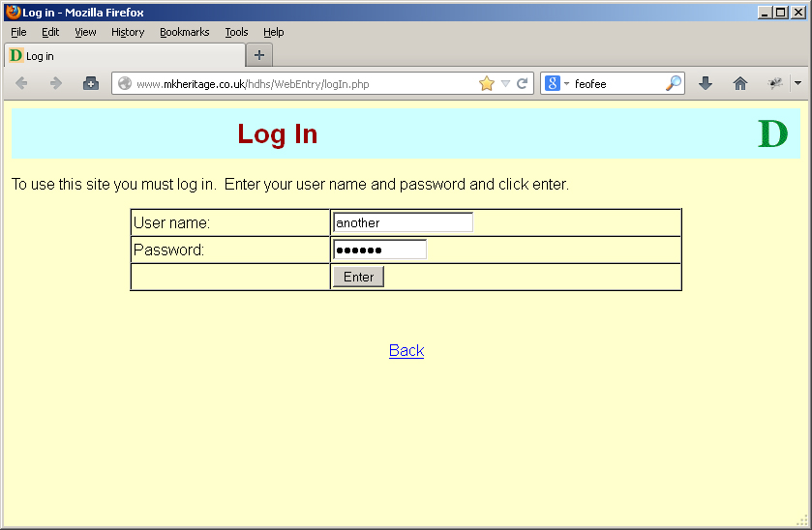This screenshot has height=530, width=812.
Task: Open the Bookmarks menu
Action: pyautogui.click(x=184, y=32)
